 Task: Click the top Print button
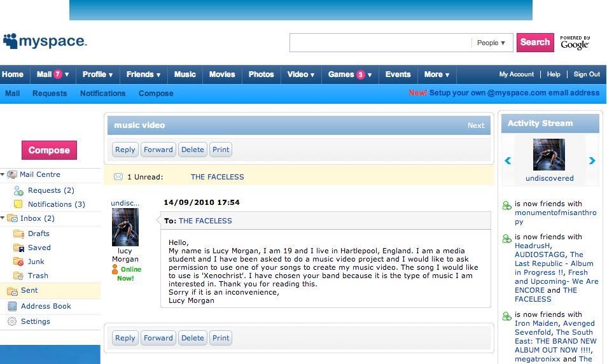click(x=221, y=150)
